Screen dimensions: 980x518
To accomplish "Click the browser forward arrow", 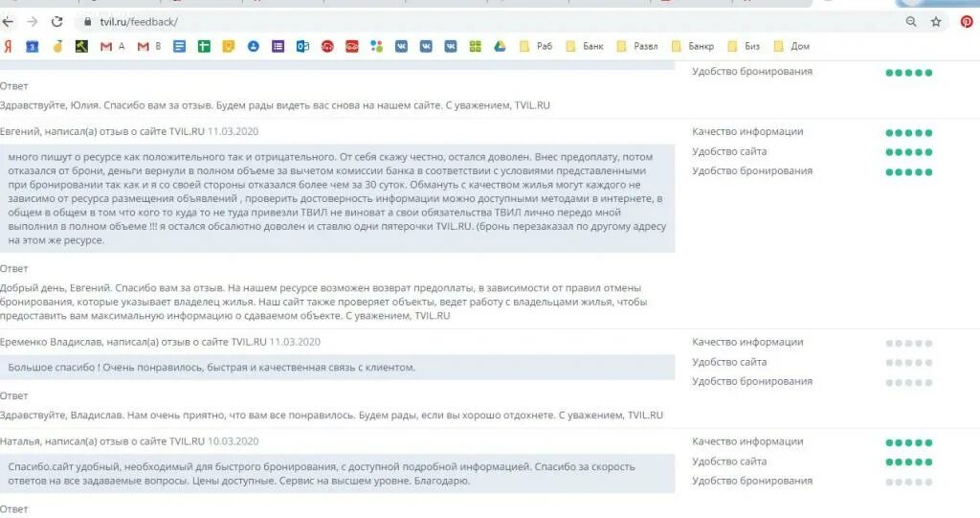I will click(32, 22).
